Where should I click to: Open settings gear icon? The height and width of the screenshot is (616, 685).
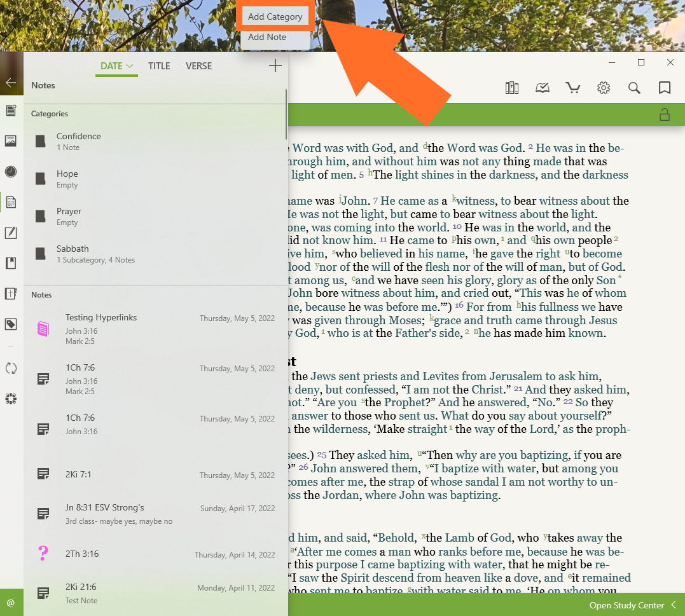[604, 88]
